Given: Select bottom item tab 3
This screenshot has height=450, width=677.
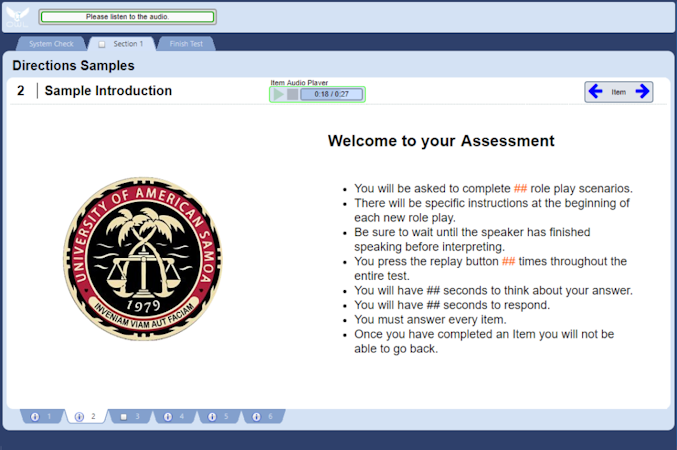Looking at the screenshot, I should [x=131, y=416].
